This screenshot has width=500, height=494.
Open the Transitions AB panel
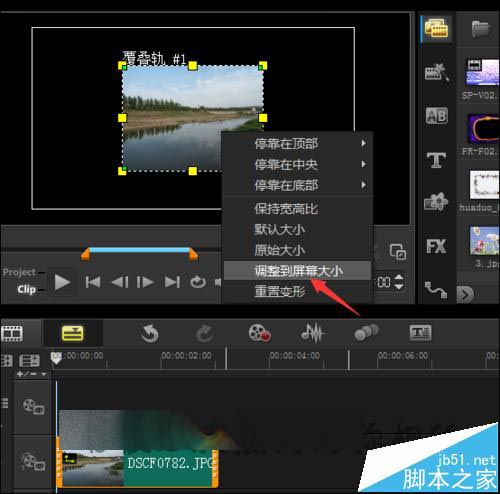click(436, 116)
